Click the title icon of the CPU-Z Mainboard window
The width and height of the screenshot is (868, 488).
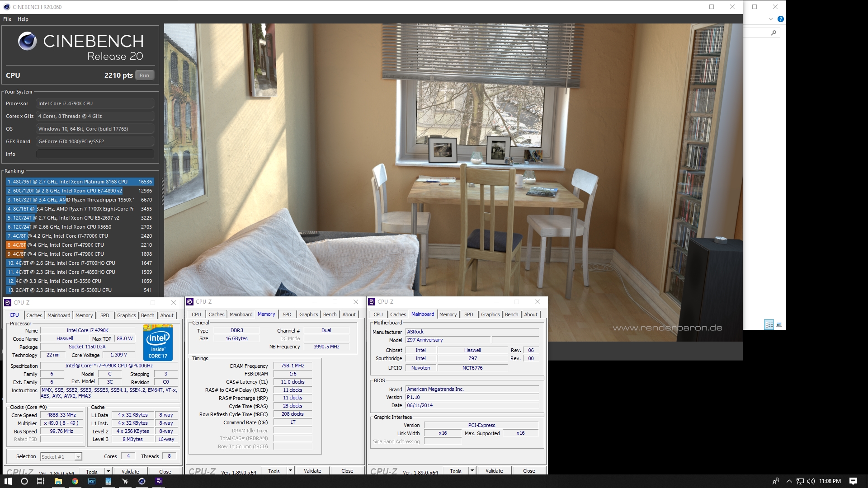click(x=372, y=302)
